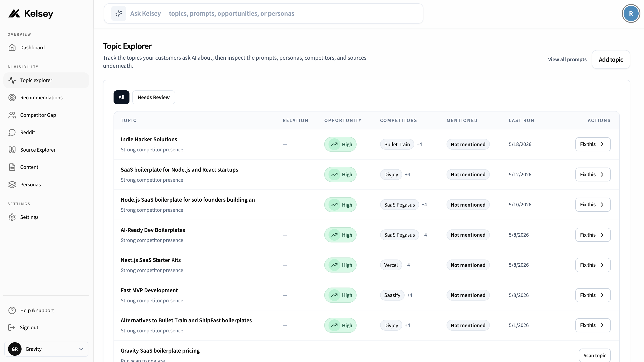
Task: Click the Competitor Gap people icon
Action: coord(12,115)
